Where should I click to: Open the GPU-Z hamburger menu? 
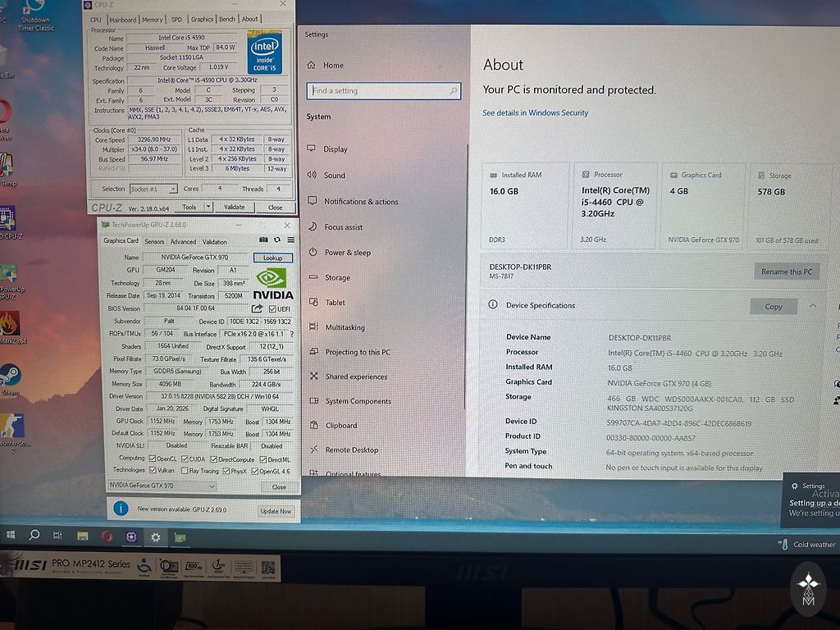[x=289, y=240]
